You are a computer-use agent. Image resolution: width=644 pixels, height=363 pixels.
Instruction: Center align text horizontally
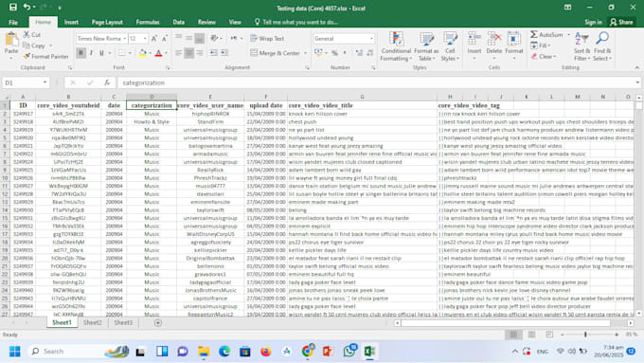point(188,53)
